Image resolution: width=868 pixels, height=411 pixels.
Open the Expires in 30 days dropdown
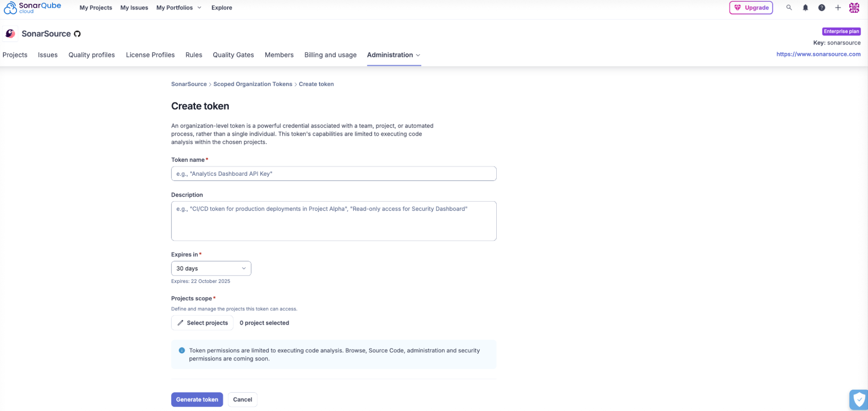coord(211,269)
